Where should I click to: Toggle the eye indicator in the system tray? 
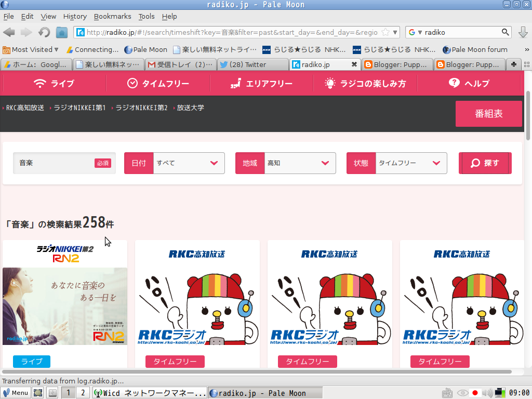462,393
